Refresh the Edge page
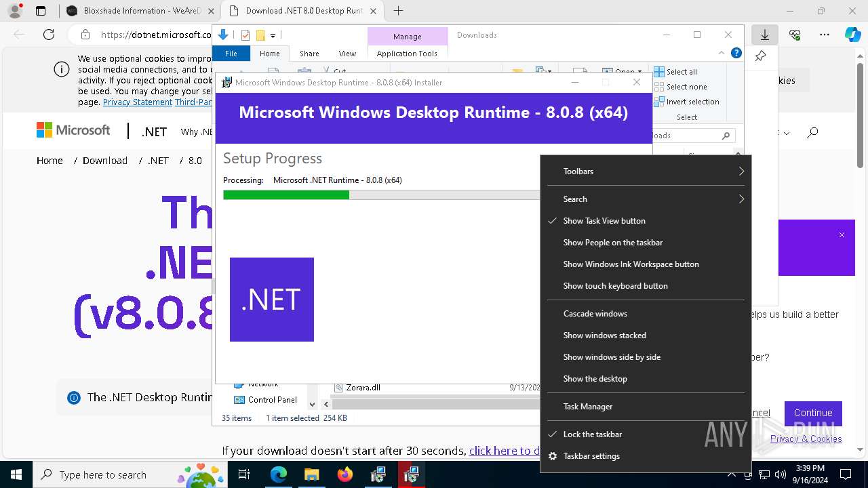The height and width of the screenshot is (488, 868). coord(49,35)
